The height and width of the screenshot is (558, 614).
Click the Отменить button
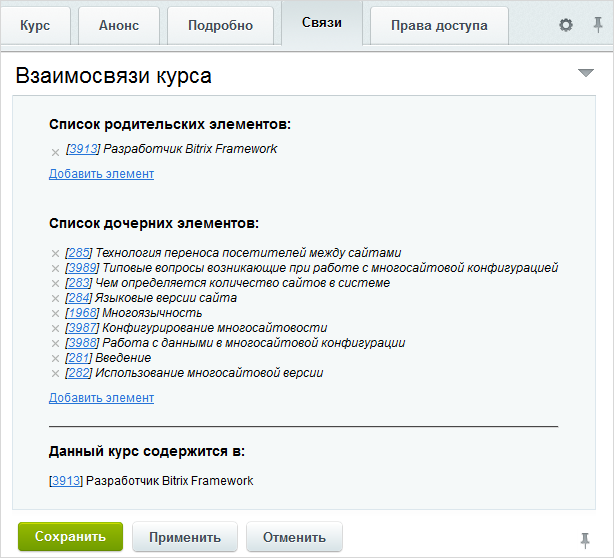coord(294,536)
